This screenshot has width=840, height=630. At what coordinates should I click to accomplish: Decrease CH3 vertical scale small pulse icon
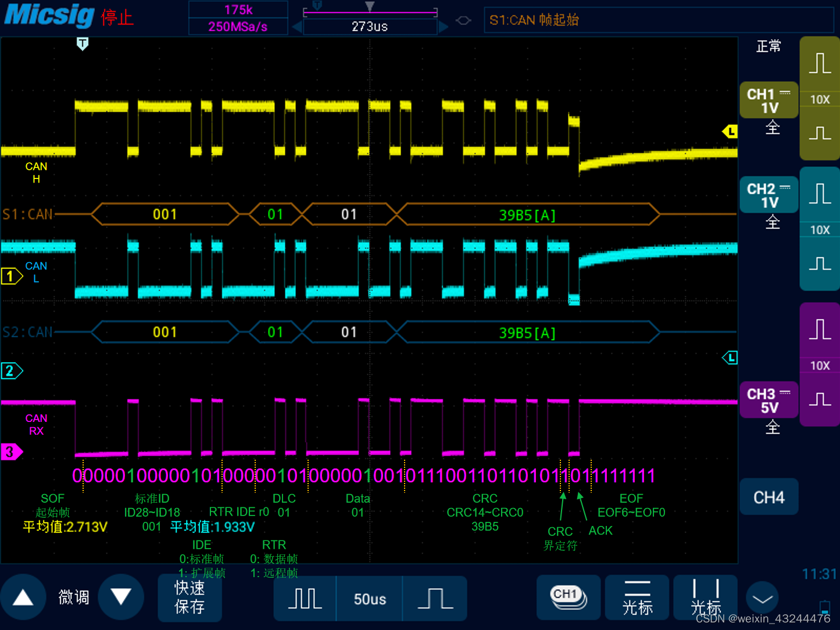click(x=820, y=400)
